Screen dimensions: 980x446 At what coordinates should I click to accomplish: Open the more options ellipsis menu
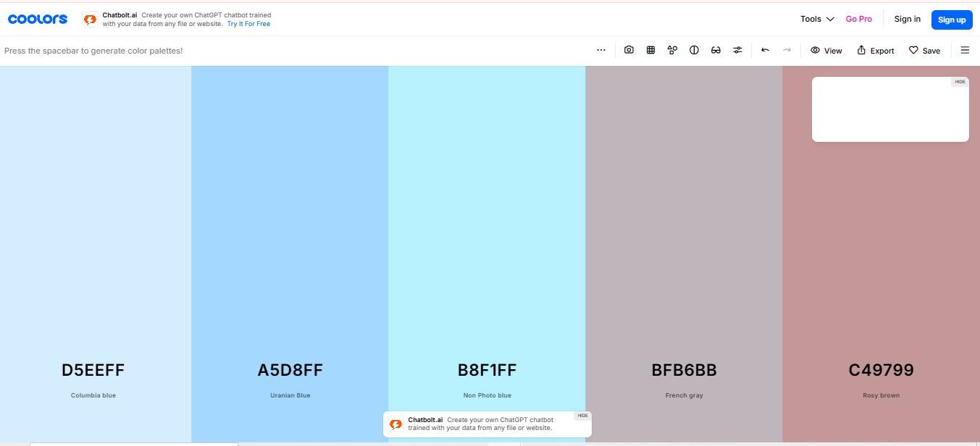[x=601, y=50]
